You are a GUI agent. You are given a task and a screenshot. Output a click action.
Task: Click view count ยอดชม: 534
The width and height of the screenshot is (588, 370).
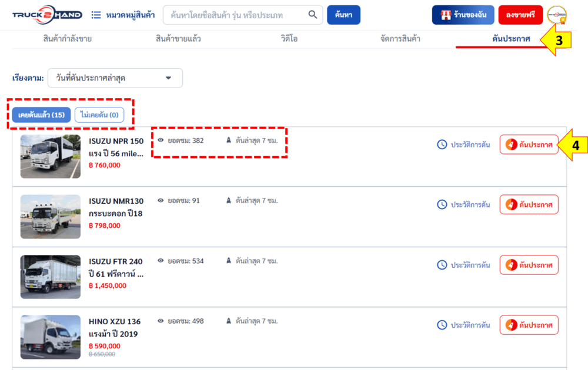[186, 261]
